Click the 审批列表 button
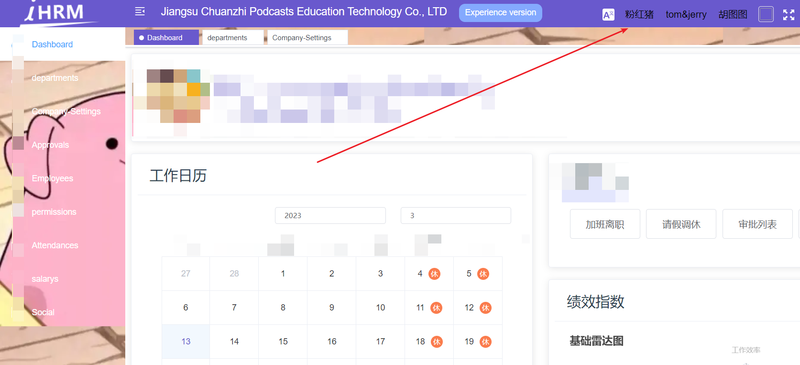The height and width of the screenshot is (365, 800). (x=758, y=224)
